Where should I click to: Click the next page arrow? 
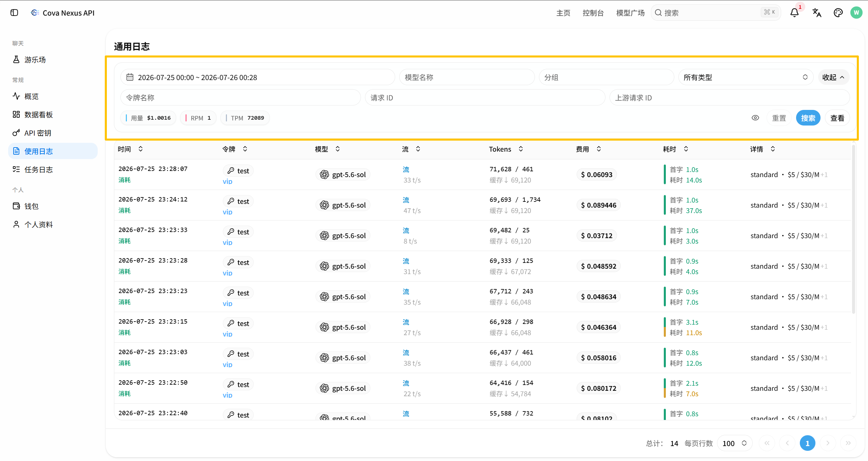coord(828,443)
